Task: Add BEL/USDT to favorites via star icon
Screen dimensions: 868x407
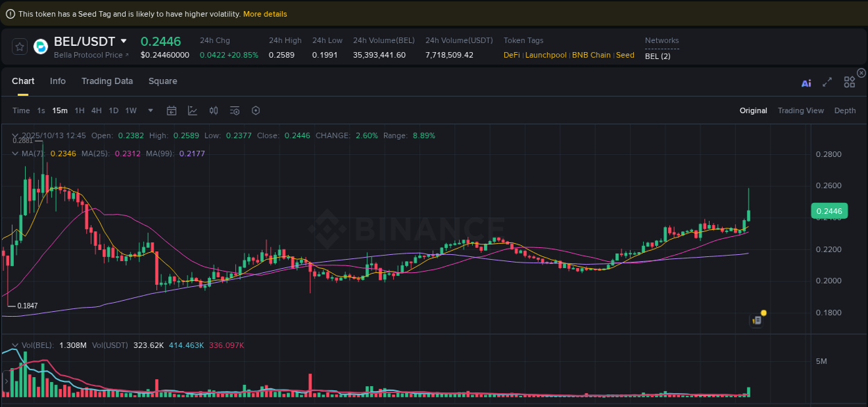Action: pos(19,47)
